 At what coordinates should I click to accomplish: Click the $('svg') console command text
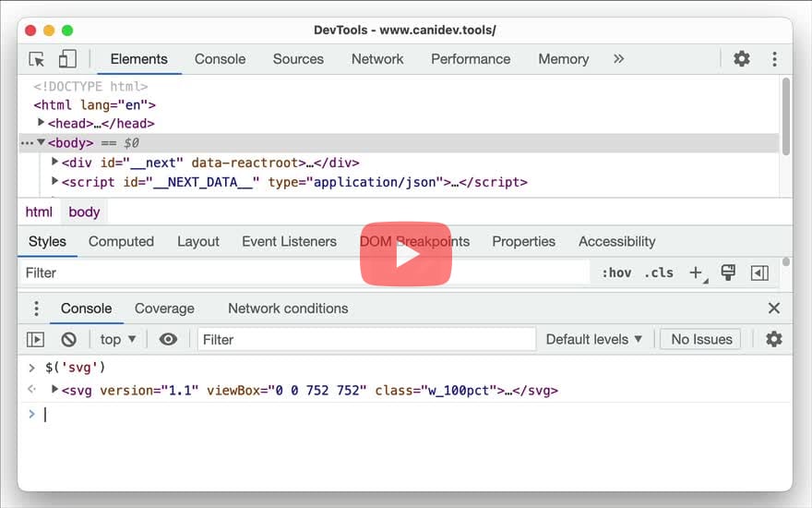pos(76,368)
